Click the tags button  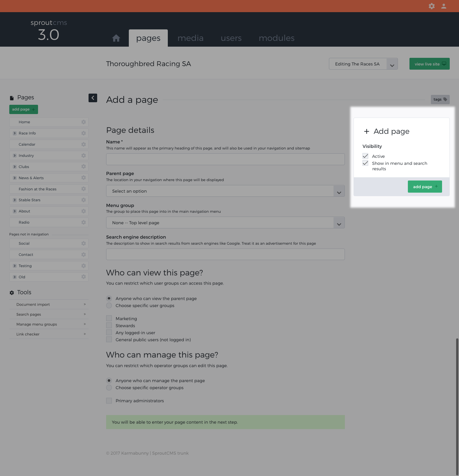coord(440,99)
